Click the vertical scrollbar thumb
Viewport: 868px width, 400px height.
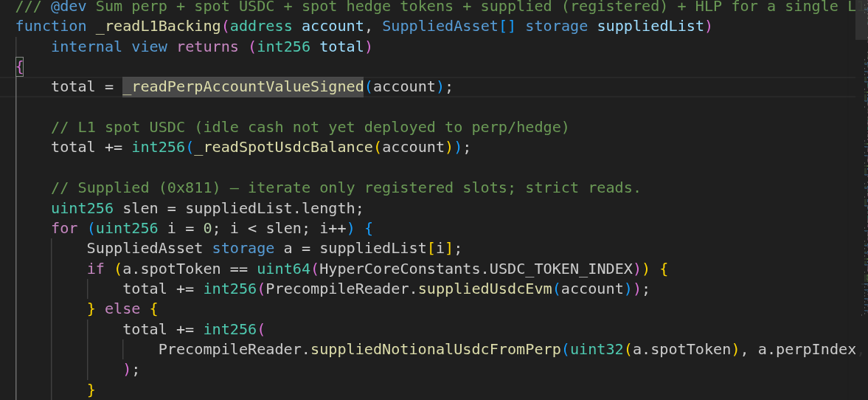(861, 20)
